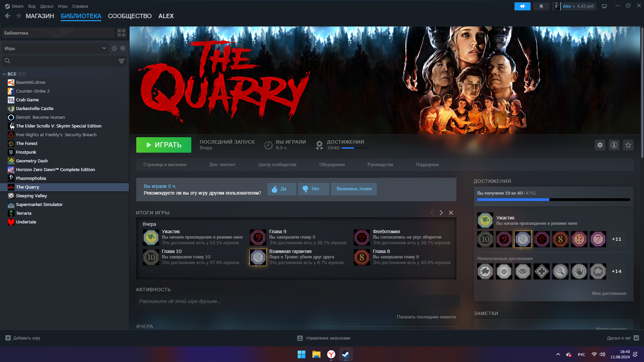Open the Steam menu
This screenshot has width=644, height=362.
pos(14,6)
